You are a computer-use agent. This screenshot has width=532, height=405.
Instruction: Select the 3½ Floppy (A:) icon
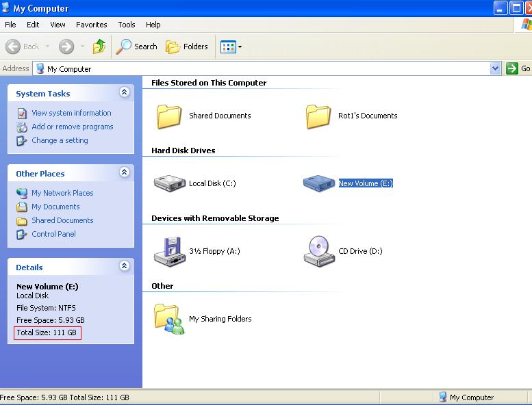tap(169, 252)
